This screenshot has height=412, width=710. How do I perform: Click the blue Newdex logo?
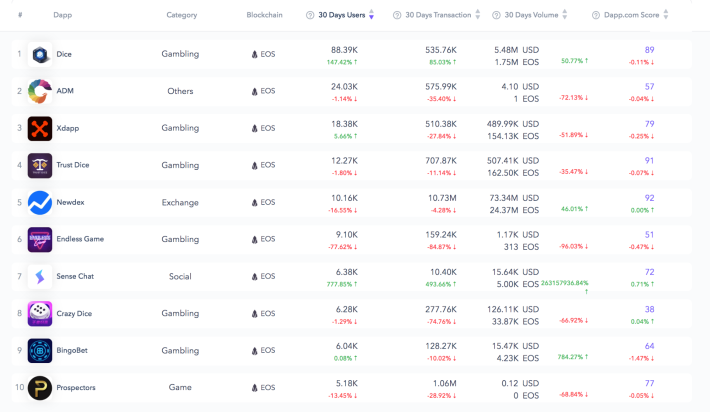[40, 202]
